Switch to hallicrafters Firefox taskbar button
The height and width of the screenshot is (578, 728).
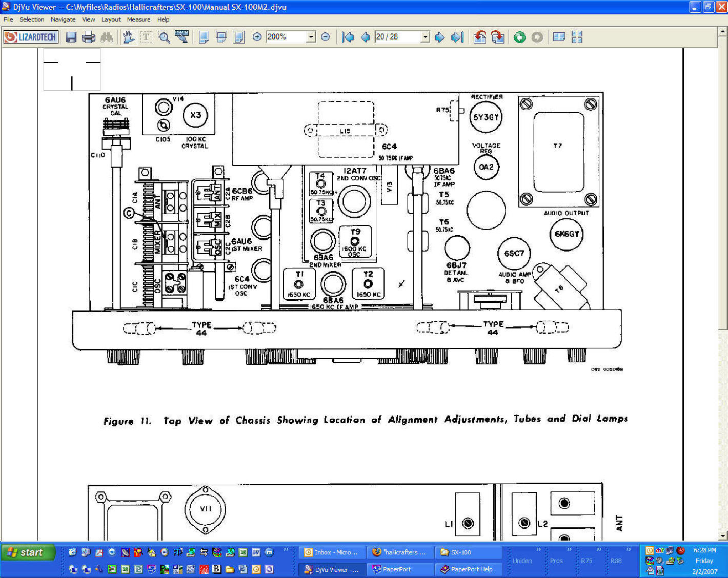[400, 552]
